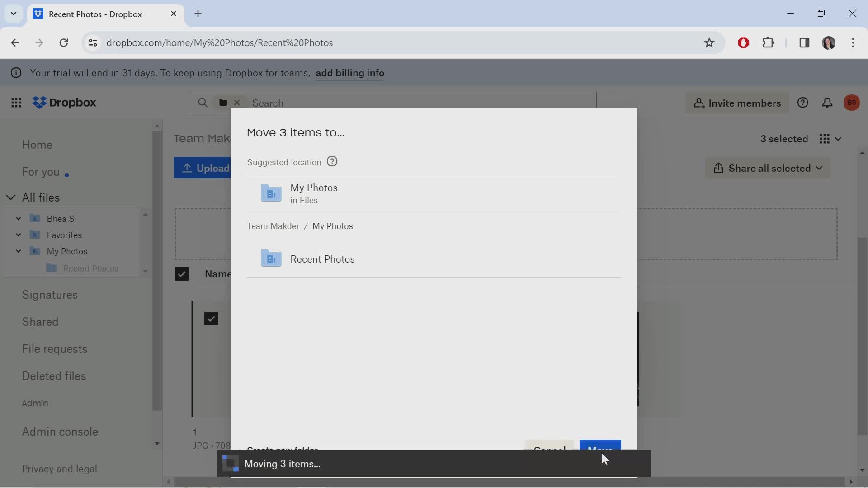Expand the Favorites folder in sidebar

[19, 235]
